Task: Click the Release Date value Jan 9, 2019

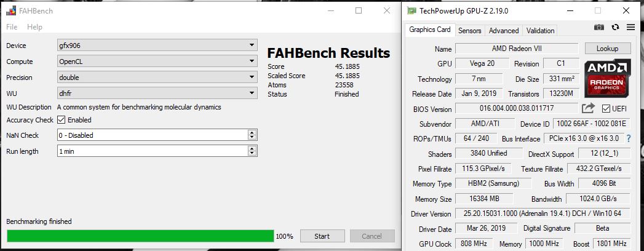Action: [479, 94]
